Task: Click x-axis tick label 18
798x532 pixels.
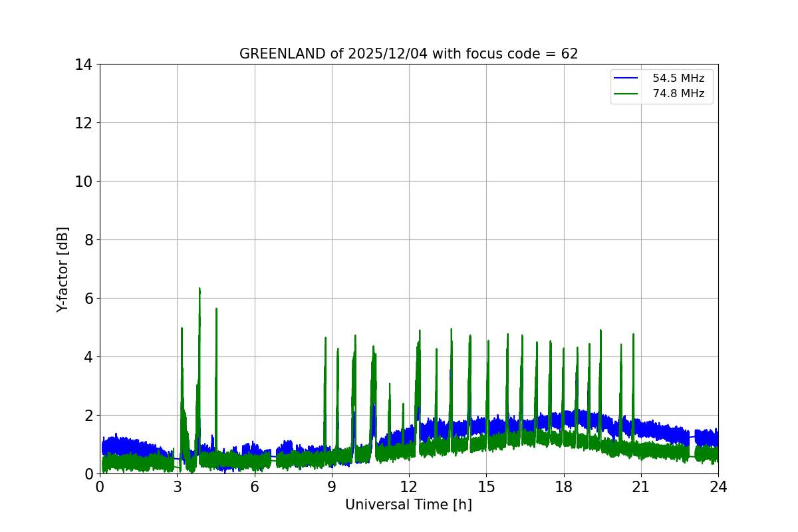Action: tap(564, 487)
